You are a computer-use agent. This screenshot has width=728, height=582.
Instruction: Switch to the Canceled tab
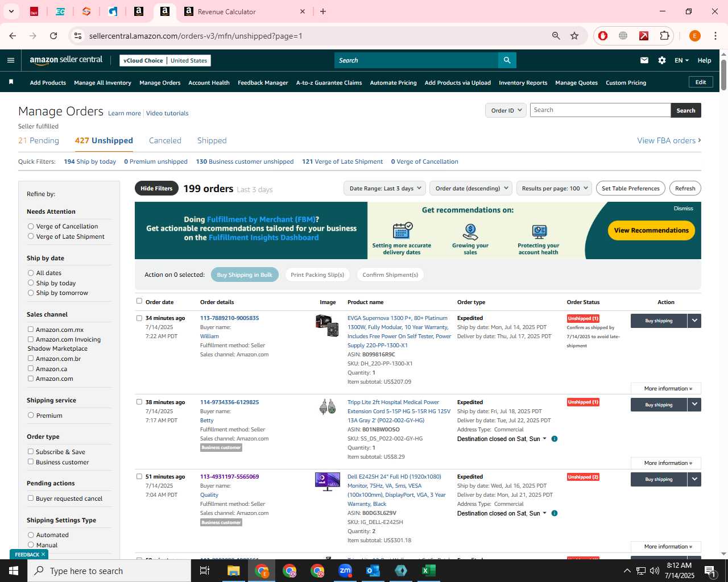tap(165, 140)
